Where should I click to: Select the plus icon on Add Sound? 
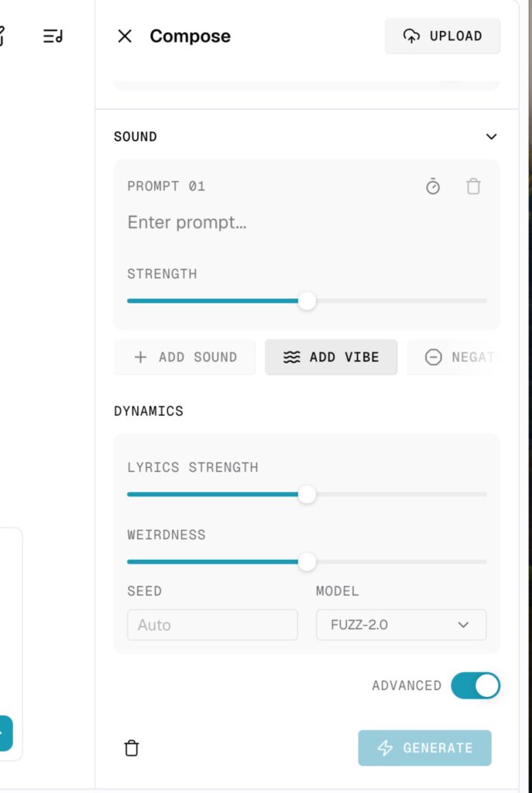(x=140, y=357)
